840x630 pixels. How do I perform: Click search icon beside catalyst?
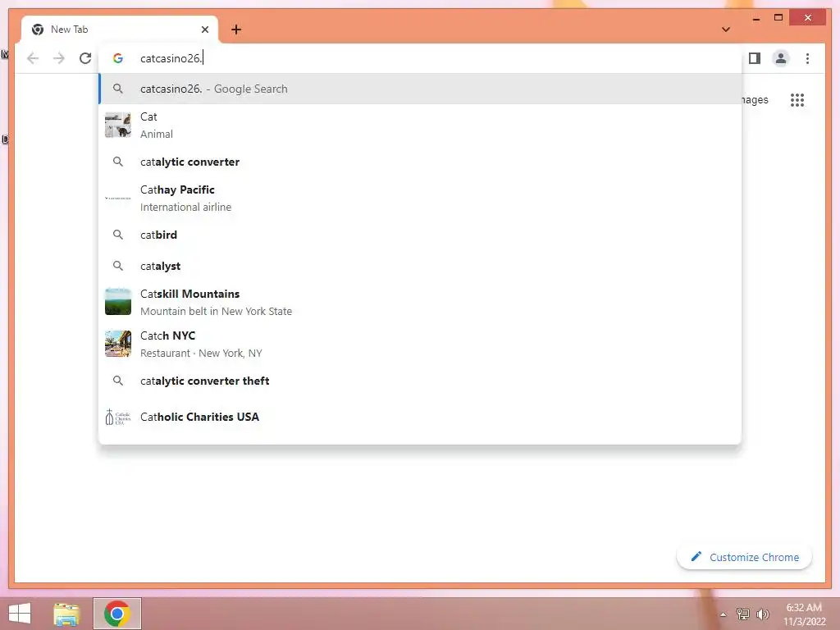coord(118,266)
